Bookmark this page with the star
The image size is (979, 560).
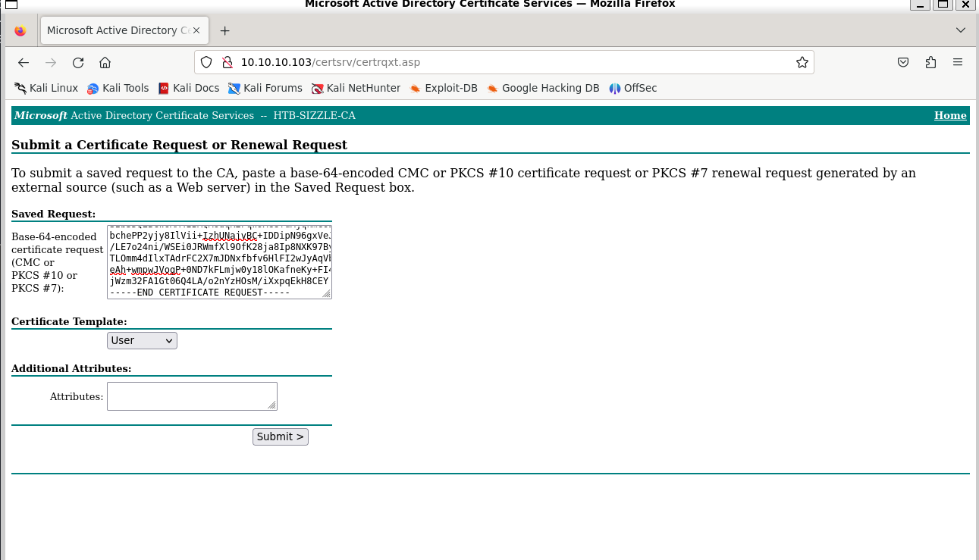pyautogui.click(x=802, y=63)
